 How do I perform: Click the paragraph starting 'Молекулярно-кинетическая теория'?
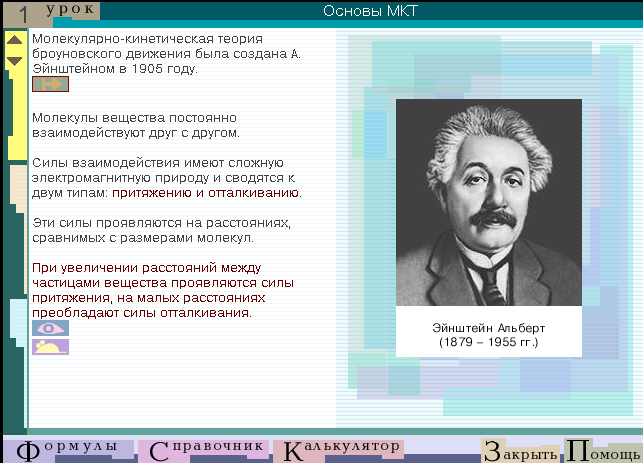point(166,54)
